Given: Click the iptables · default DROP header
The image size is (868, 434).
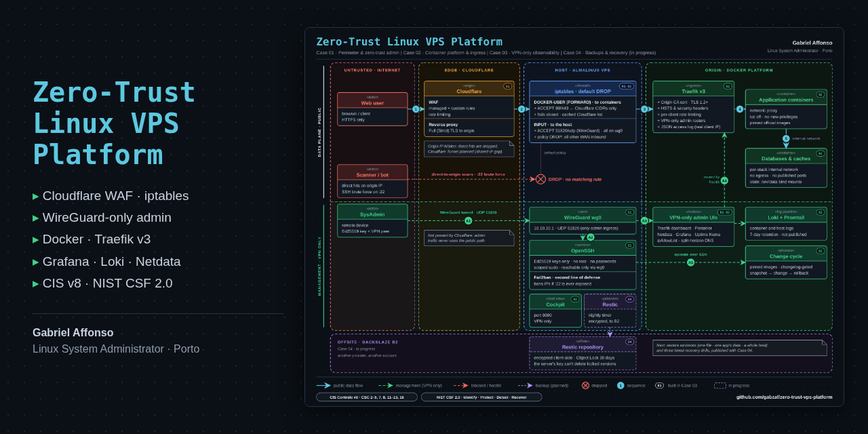Looking at the screenshot, I should (583, 91).
